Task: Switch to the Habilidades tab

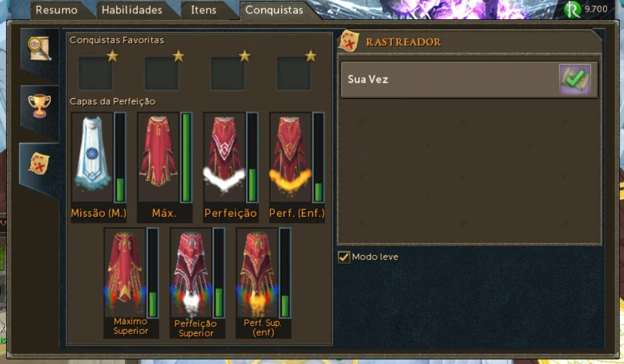Action: [132, 10]
